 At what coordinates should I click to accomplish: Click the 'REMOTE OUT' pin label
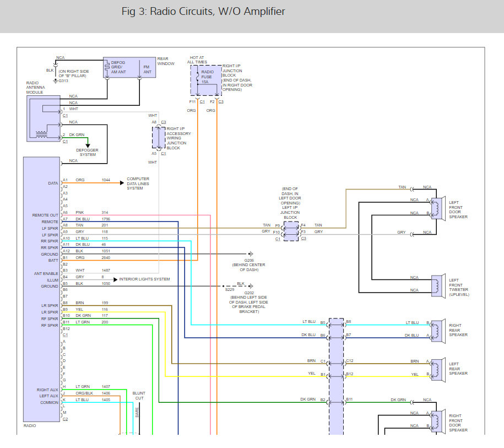[45, 215]
